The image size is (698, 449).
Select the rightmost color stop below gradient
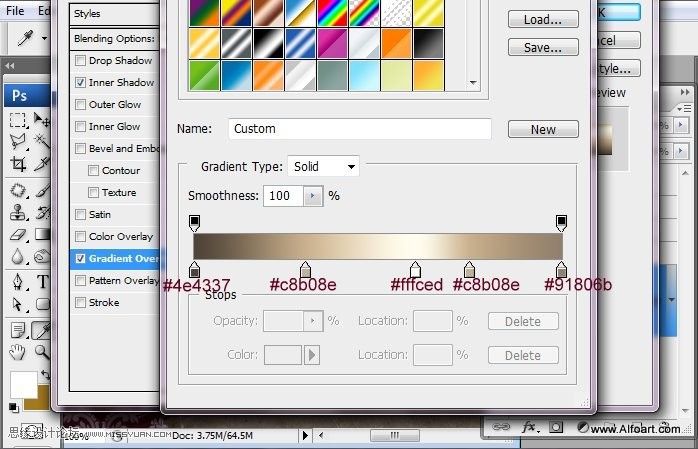click(561, 270)
